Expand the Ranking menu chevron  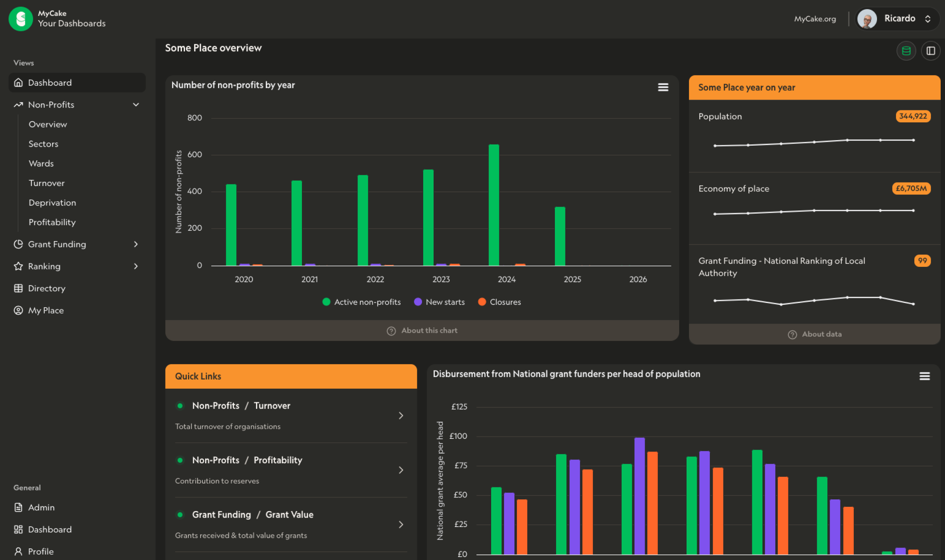click(136, 266)
